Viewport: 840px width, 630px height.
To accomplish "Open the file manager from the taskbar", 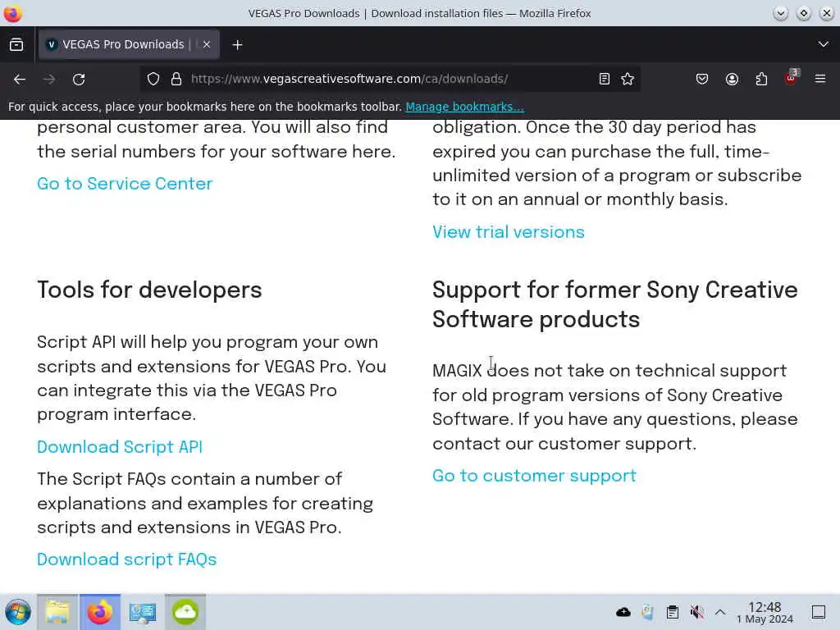I will point(57,612).
